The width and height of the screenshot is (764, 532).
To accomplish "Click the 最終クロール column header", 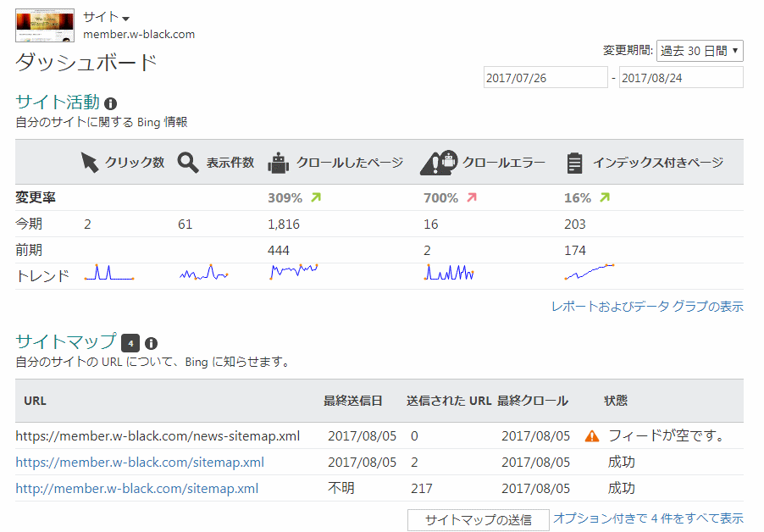I will pyautogui.click(x=533, y=401).
